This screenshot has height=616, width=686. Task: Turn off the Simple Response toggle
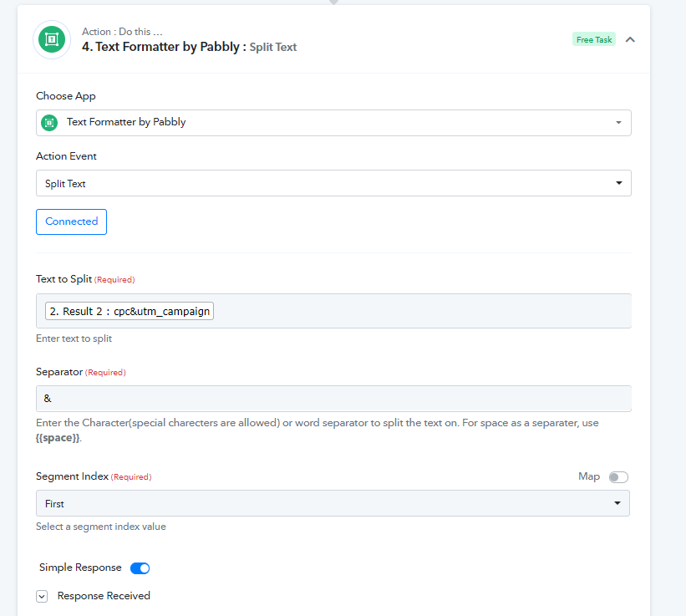click(140, 568)
